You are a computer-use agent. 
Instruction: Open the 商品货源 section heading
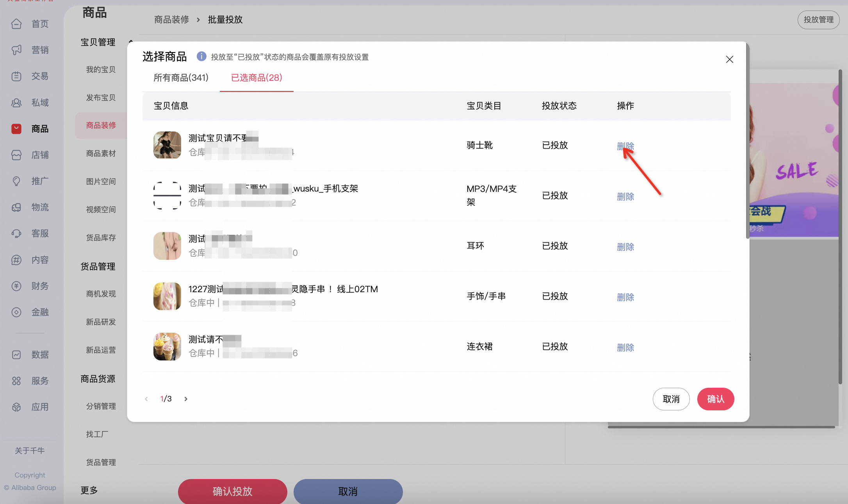[98, 379]
